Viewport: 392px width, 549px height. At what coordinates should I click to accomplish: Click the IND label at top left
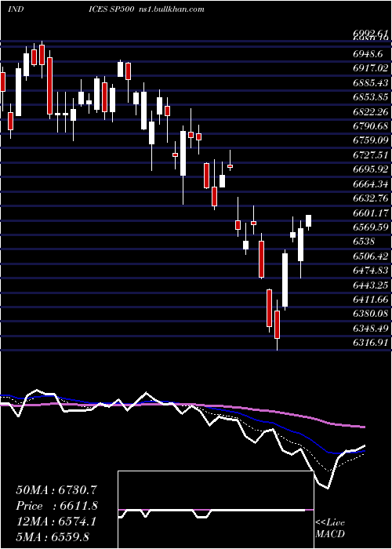point(16,9)
